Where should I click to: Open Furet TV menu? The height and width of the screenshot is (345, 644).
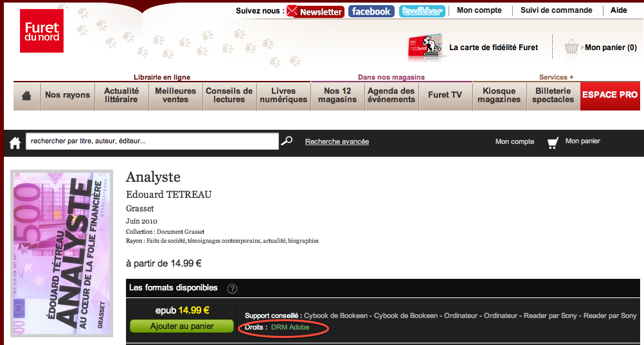click(x=445, y=96)
